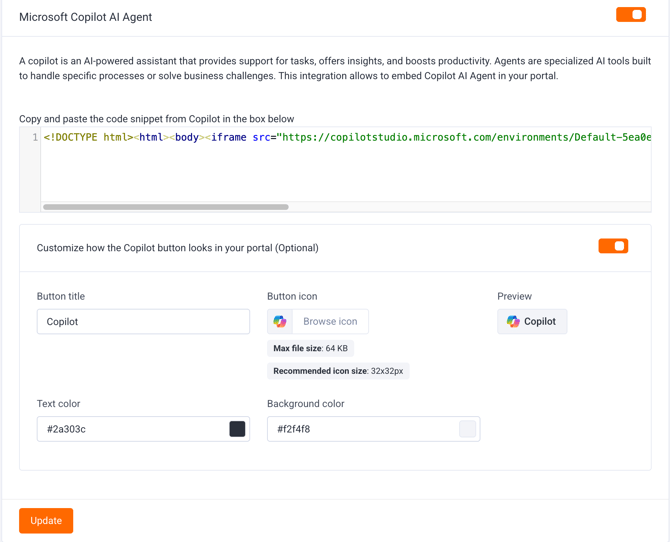Click into the Text color hex field
670x542 pixels.
point(130,429)
